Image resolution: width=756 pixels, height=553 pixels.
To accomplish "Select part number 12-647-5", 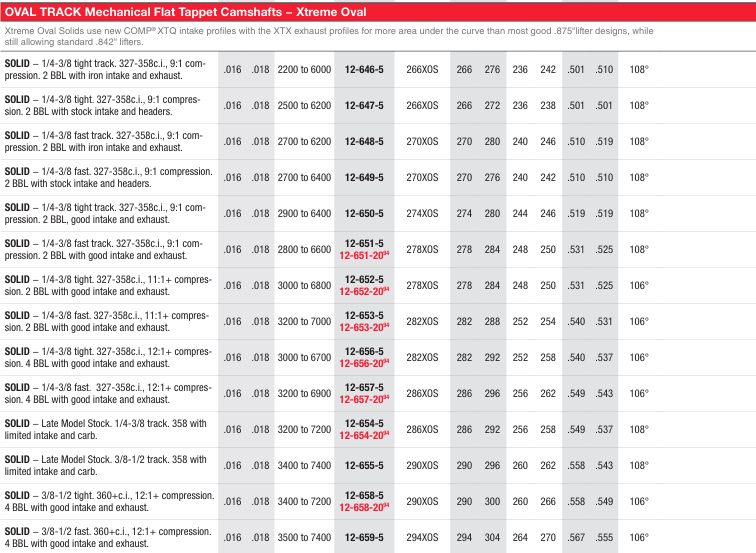I will (364, 105).
